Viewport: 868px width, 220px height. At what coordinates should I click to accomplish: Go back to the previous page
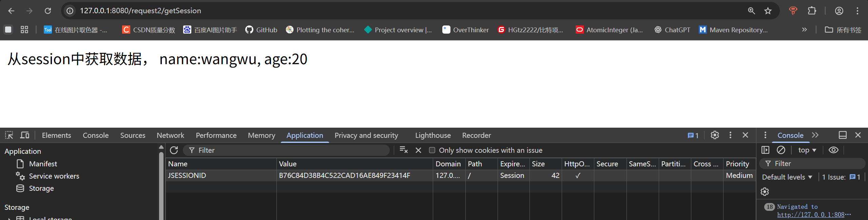[x=11, y=11]
